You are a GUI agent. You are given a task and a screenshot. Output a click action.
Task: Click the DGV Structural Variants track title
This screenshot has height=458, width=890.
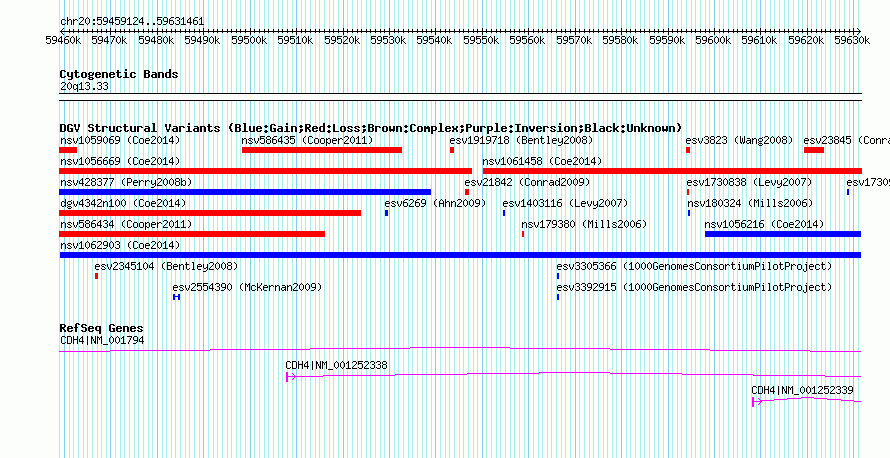point(371,128)
